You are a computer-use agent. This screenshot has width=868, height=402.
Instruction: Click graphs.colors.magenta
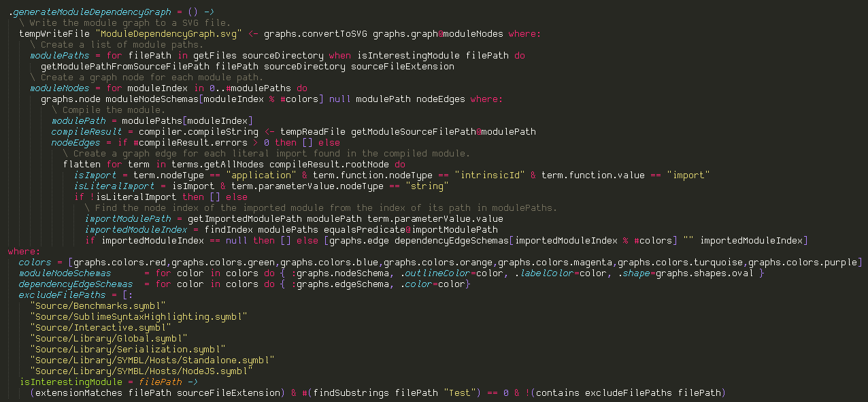(555, 262)
